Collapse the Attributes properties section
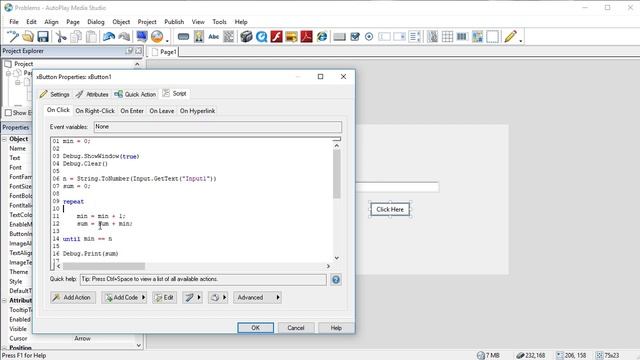 (4, 300)
